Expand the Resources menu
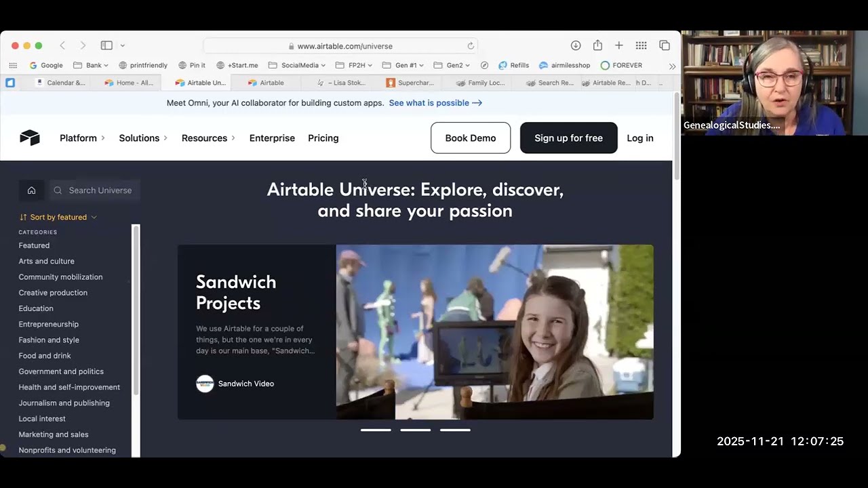The image size is (868, 488). point(208,138)
